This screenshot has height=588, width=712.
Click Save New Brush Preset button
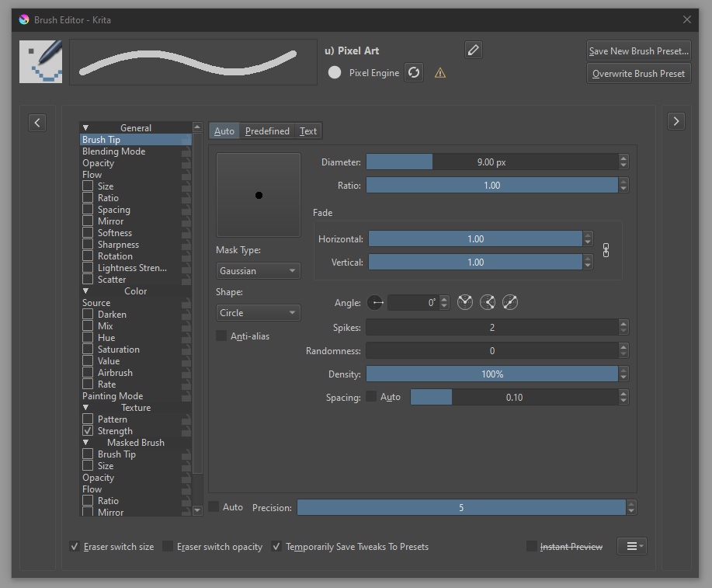pyautogui.click(x=638, y=51)
